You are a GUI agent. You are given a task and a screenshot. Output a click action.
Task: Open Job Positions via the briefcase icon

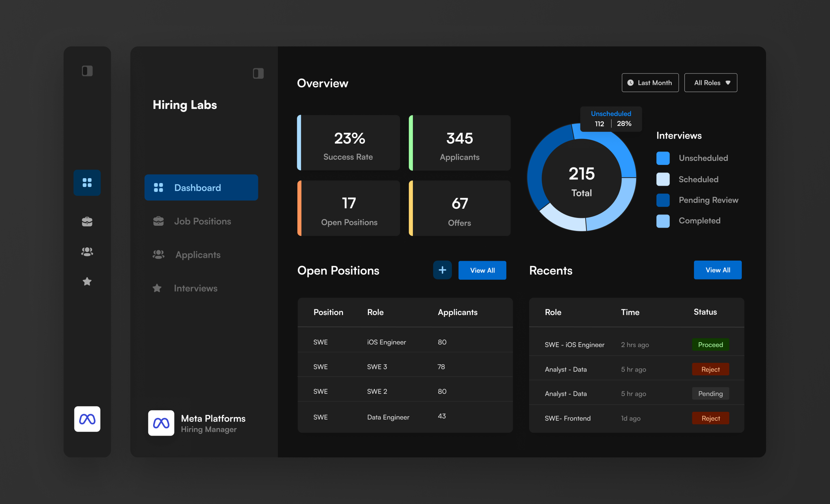[x=87, y=221]
